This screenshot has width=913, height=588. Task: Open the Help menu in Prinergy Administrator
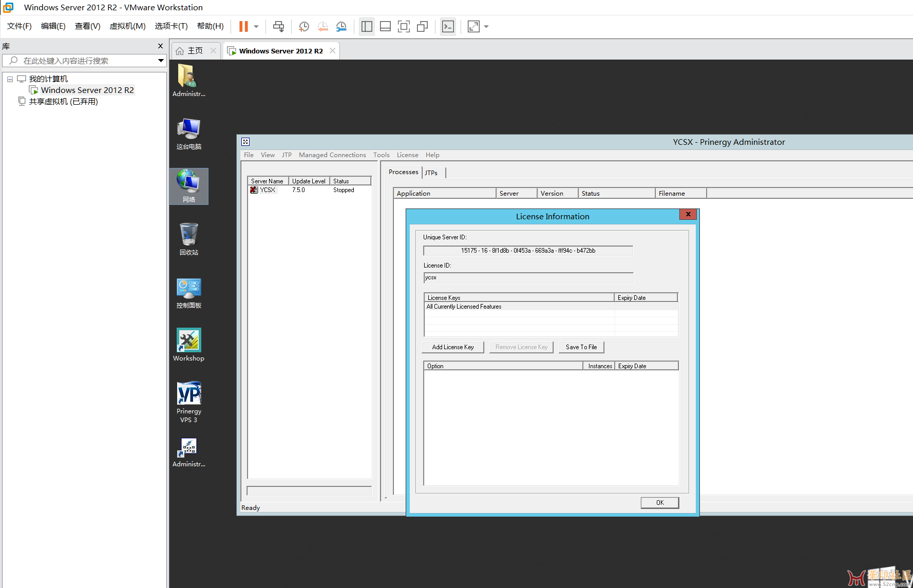(432, 155)
